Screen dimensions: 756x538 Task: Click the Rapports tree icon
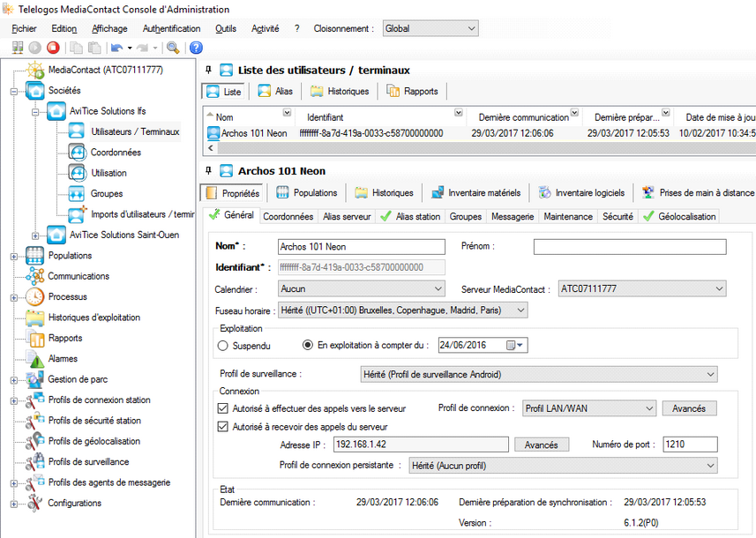tap(35, 339)
